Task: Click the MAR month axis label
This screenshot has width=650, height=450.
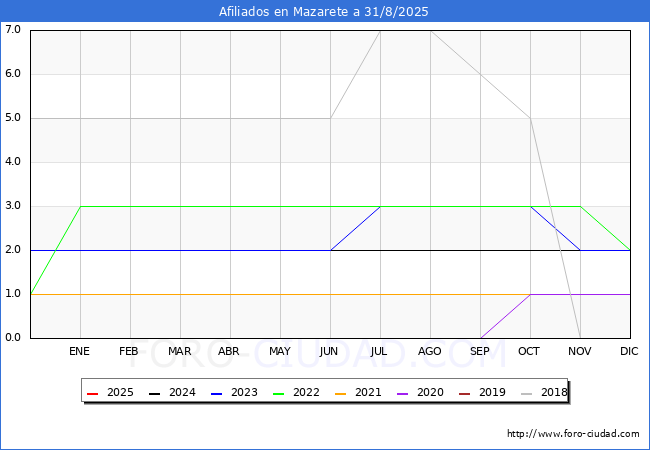Action: [179, 351]
